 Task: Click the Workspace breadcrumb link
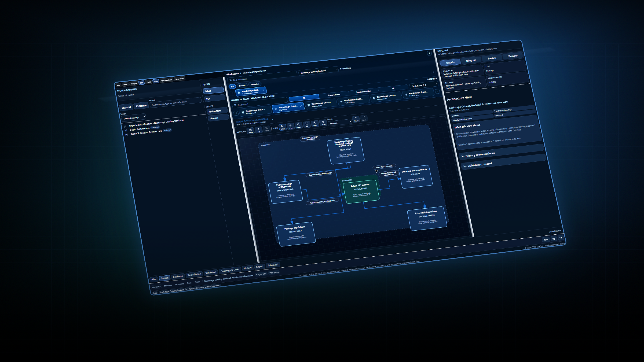click(232, 74)
